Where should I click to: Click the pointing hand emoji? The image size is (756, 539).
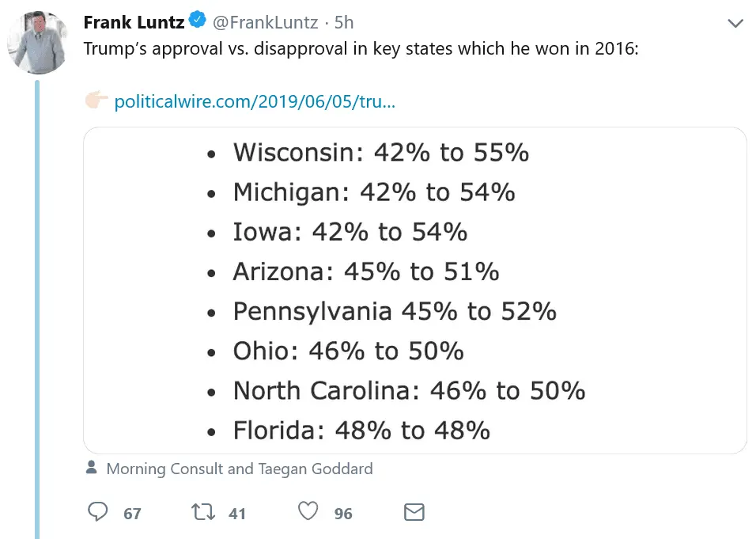(96, 101)
